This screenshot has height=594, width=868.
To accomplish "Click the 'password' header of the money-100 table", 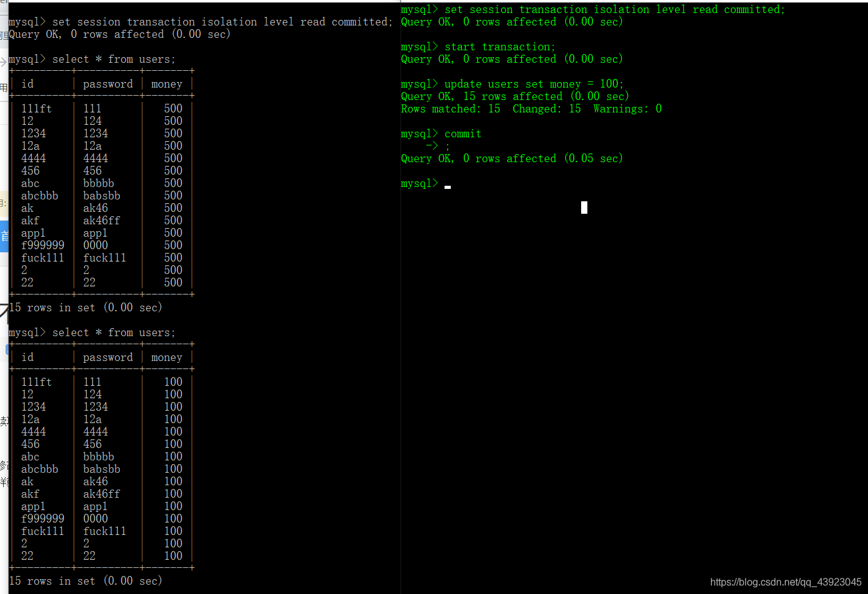I will tap(108, 357).
